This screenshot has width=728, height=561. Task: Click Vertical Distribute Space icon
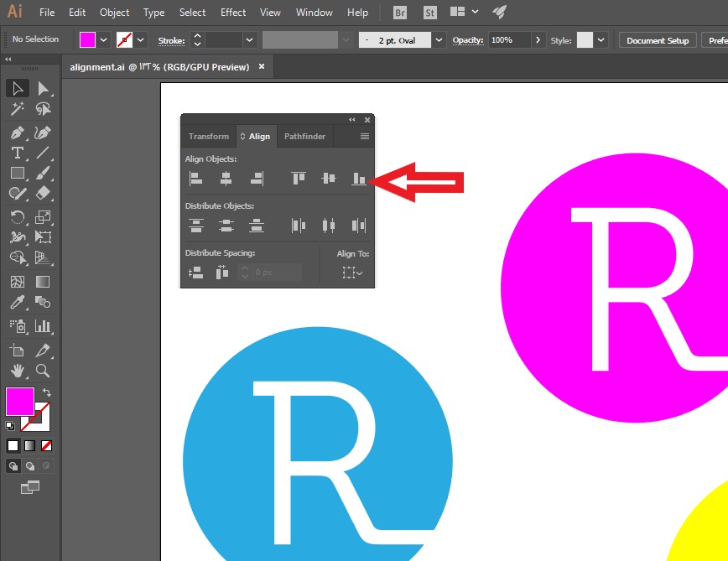195,273
